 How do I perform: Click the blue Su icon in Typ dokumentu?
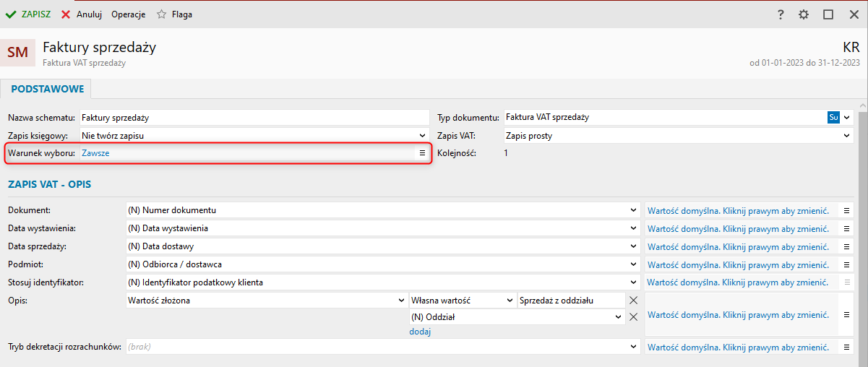(833, 117)
